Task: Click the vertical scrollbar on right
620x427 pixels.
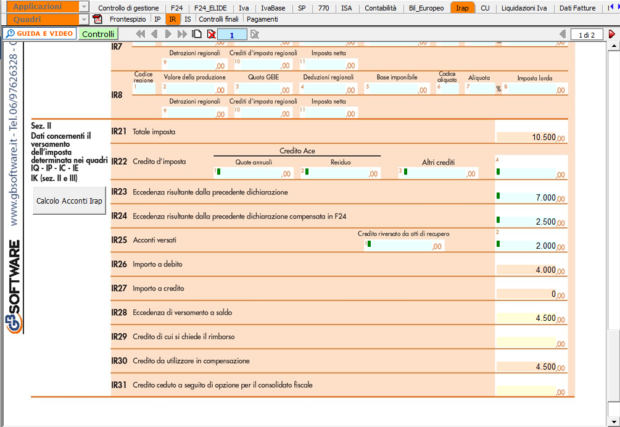Action: click(x=612, y=220)
